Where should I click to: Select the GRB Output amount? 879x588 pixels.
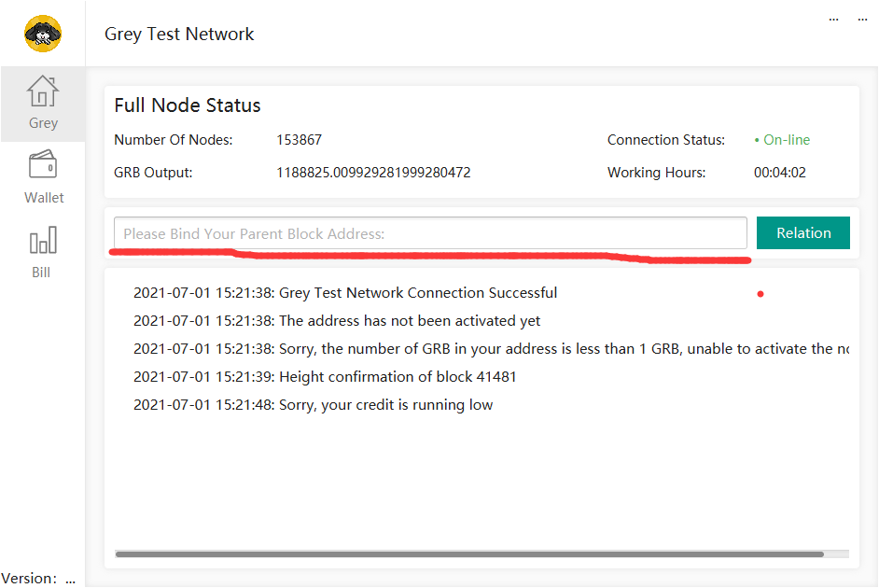pyautogui.click(x=373, y=173)
